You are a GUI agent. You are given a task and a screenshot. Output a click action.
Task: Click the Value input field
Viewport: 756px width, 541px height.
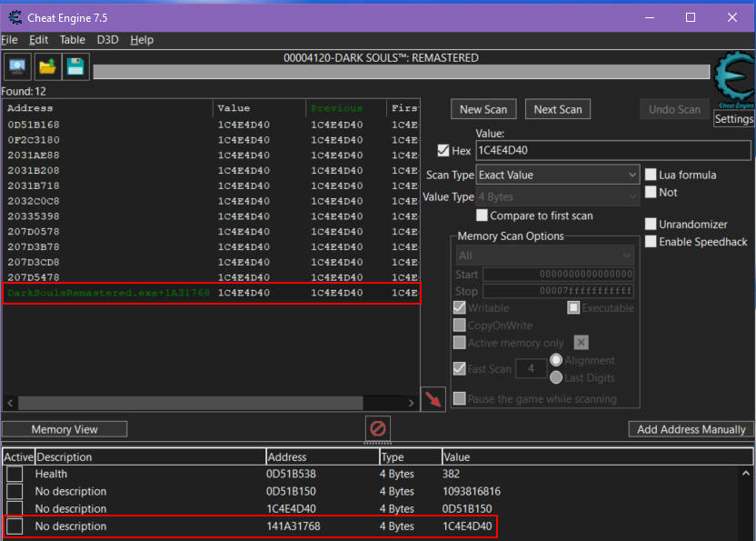[613, 150]
